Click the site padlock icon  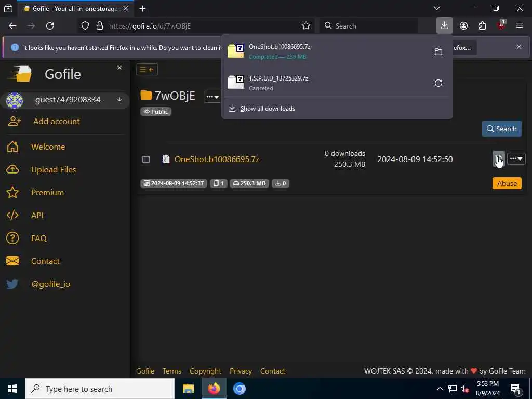pos(100,26)
